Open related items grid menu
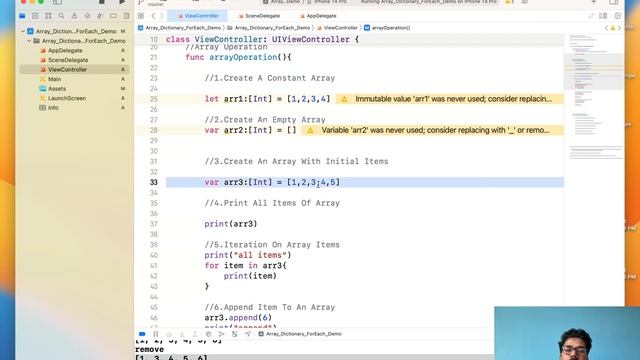Image resolution: width=640 pixels, height=360 pixels. click(x=141, y=16)
